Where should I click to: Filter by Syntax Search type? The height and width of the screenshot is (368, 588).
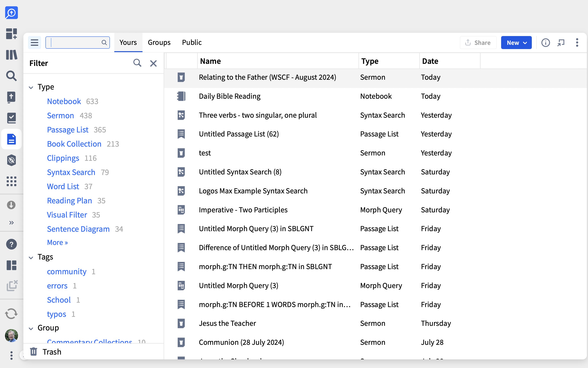coord(71,172)
